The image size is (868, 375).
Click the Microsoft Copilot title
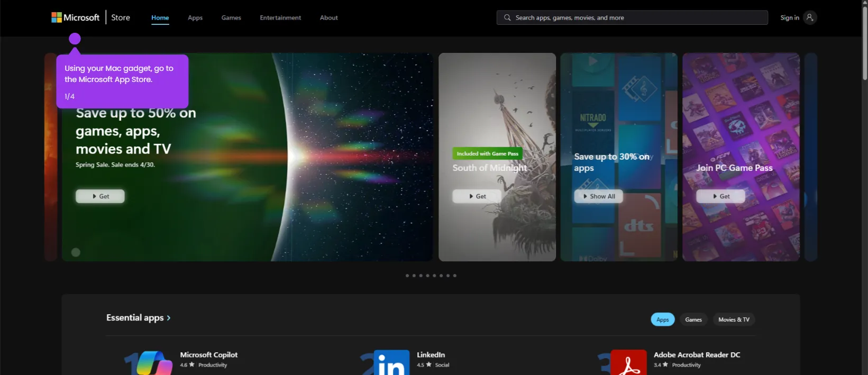pos(209,355)
